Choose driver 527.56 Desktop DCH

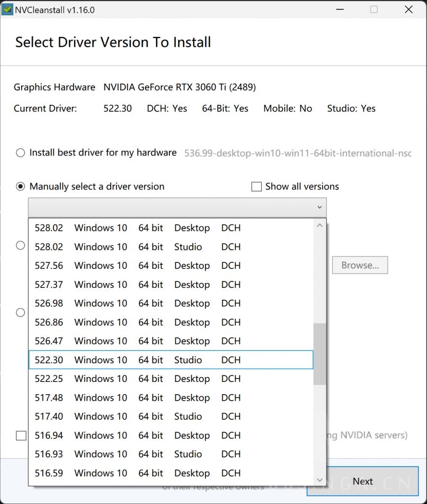point(148,265)
